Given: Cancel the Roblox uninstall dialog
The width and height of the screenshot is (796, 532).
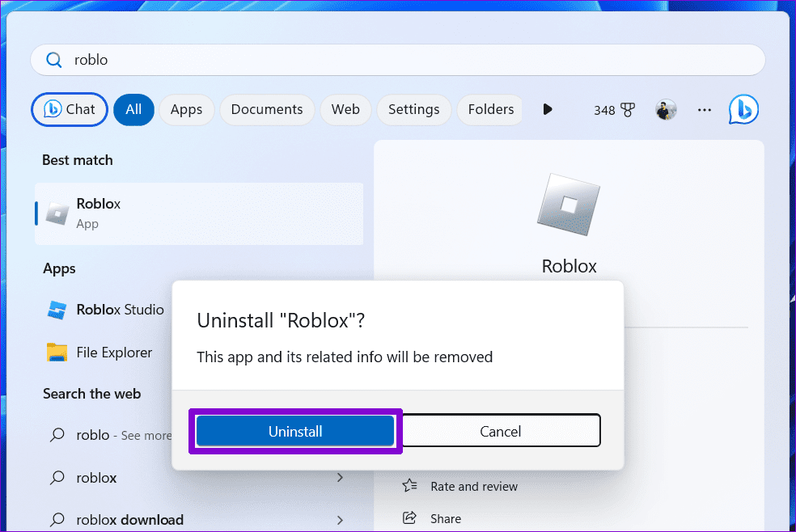Looking at the screenshot, I should click(500, 430).
